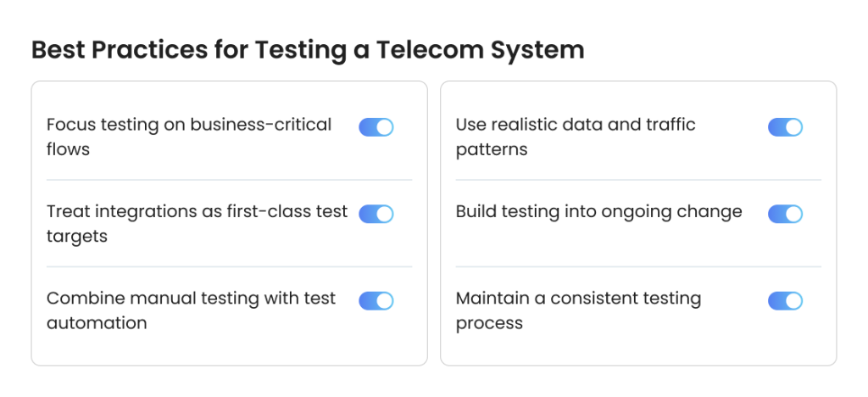This screenshot has width=868, height=397.
Task: Select "Use realistic data and traffic patterns" label
Action: [x=576, y=137]
